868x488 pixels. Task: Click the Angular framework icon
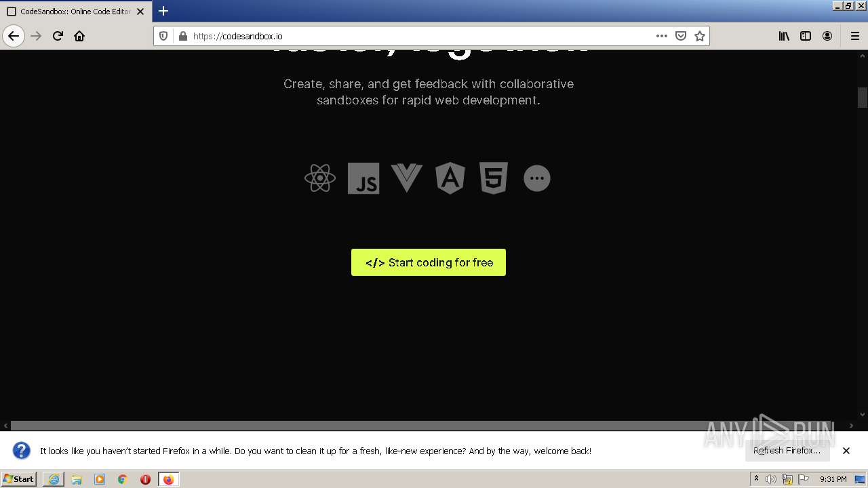coord(450,178)
